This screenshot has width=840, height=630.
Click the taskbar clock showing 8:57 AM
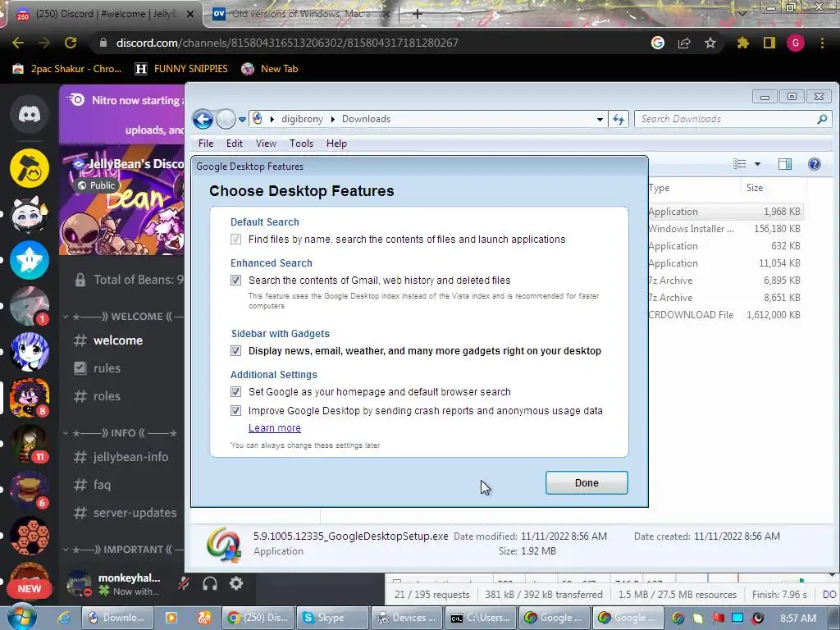[x=797, y=619]
